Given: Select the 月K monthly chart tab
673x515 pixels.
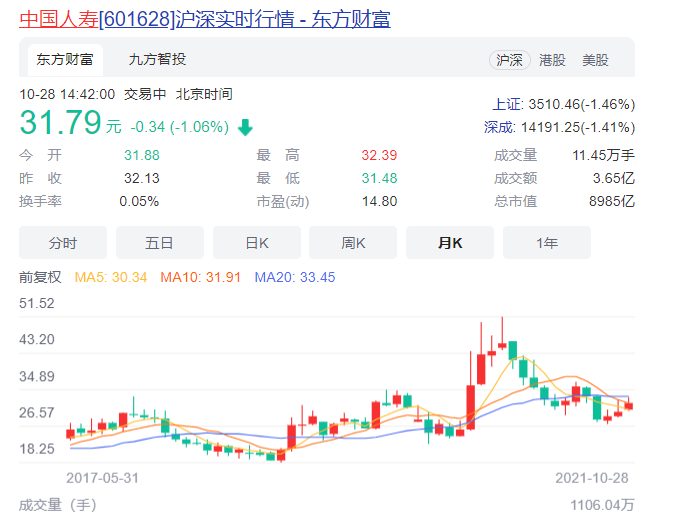Looking at the screenshot, I should pos(450,243).
